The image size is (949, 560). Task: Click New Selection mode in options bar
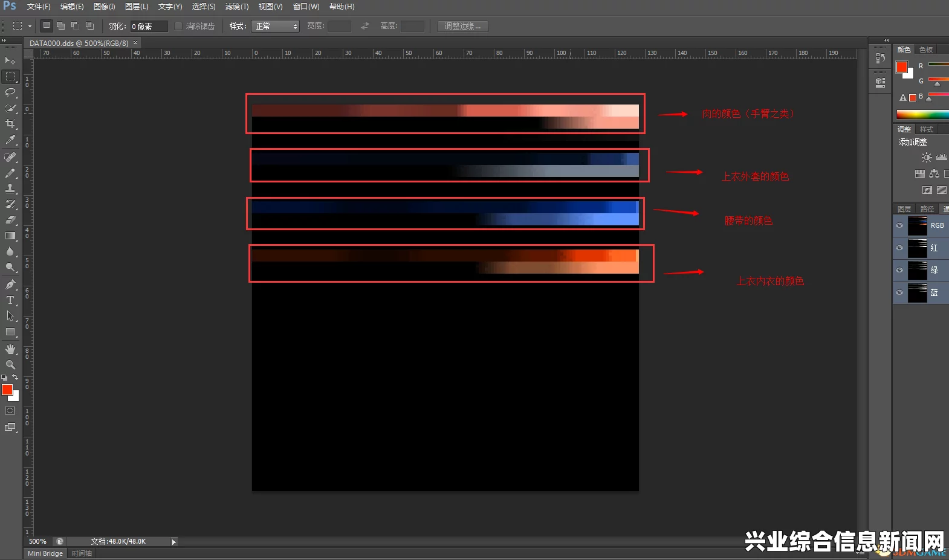[x=47, y=25]
